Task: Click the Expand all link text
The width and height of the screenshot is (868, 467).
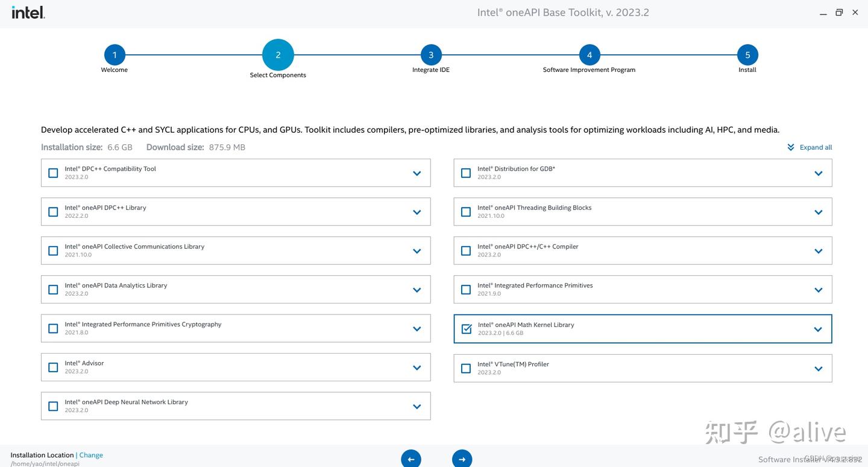Action: pos(816,147)
